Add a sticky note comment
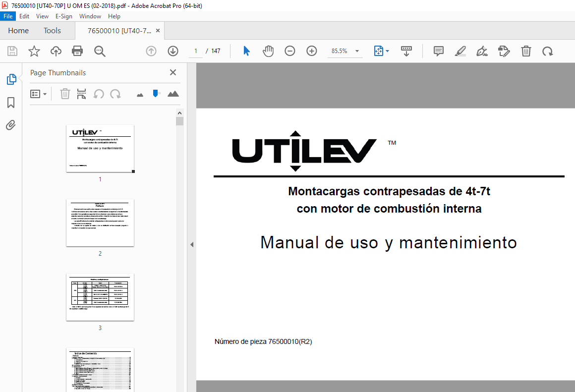 439,51
